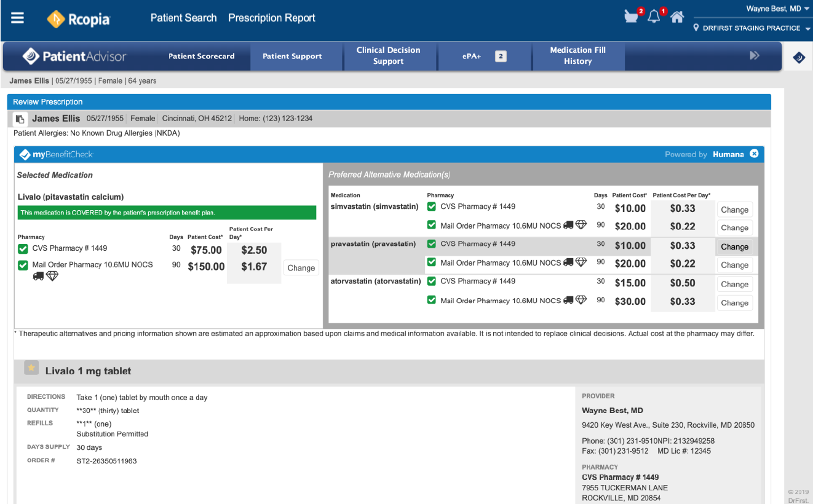
Task: Click the simvastatin (simvastatin) medication name
Action: (x=375, y=207)
